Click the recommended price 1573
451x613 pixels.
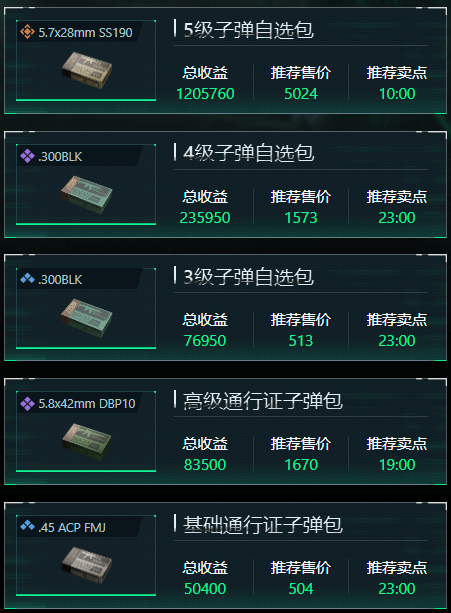301,218
